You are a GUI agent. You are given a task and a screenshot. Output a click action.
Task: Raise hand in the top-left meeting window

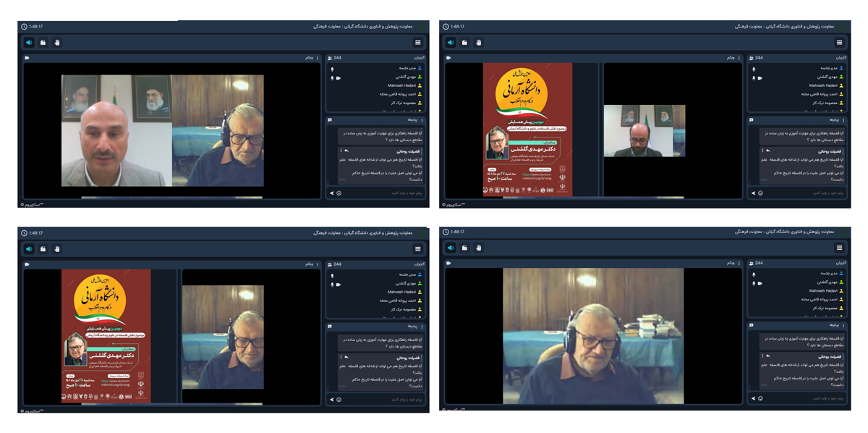[x=57, y=43]
